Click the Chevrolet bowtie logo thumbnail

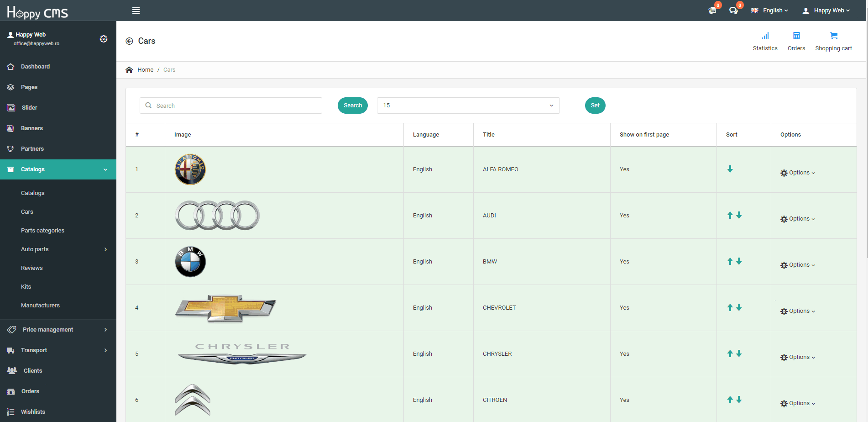click(x=225, y=308)
